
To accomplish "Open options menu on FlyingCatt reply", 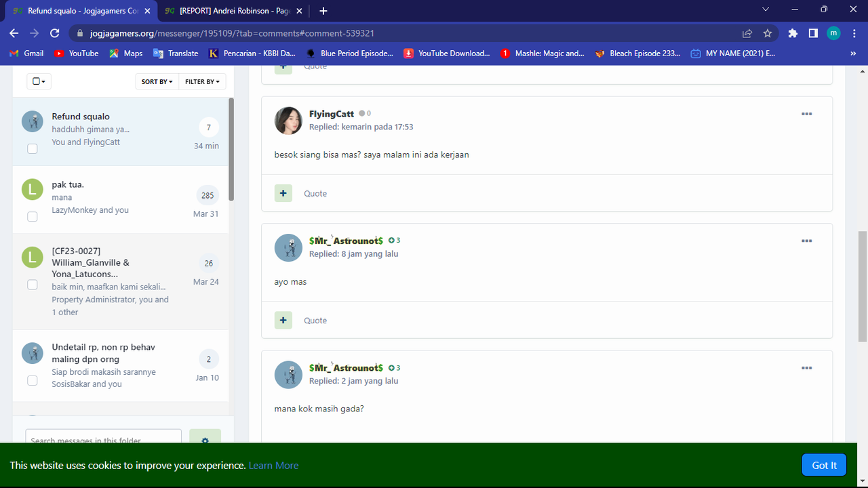I will point(806,114).
